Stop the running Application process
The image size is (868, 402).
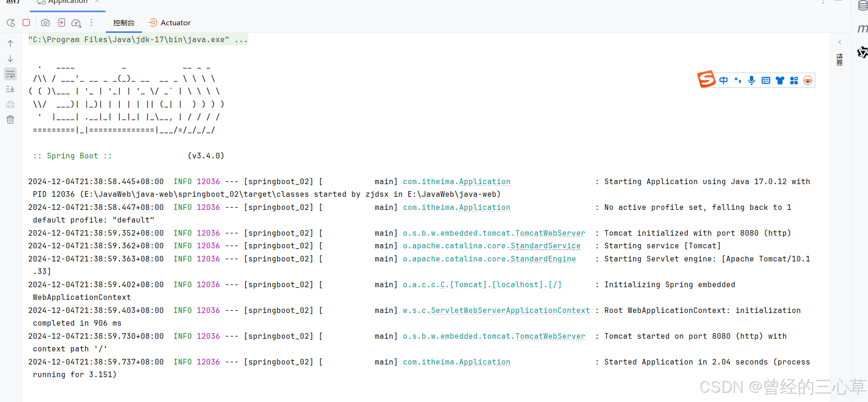(x=26, y=22)
